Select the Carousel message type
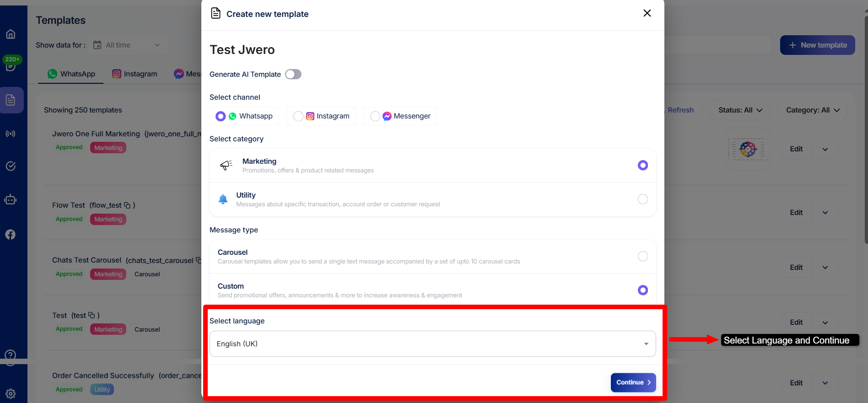Screen dimensions: 868x403 (x=642, y=256)
